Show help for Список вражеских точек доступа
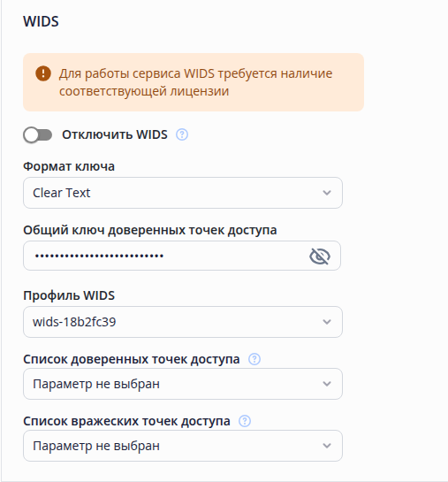This screenshot has width=448, height=482. click(x=245, y=421)
